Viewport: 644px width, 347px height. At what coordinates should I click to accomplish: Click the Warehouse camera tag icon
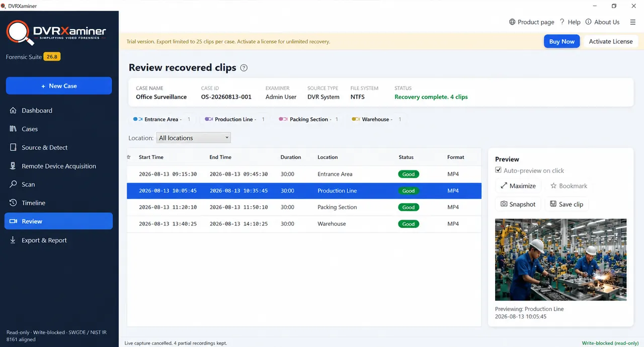(x=356, y=119)
